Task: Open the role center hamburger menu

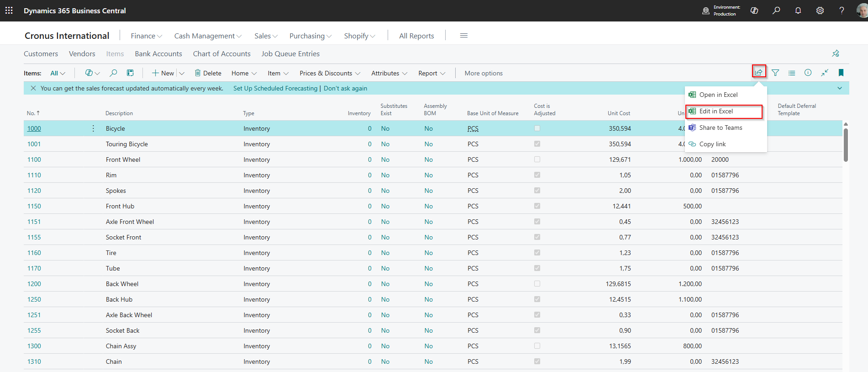Action: pyautogui.click(x=464, y=36)
